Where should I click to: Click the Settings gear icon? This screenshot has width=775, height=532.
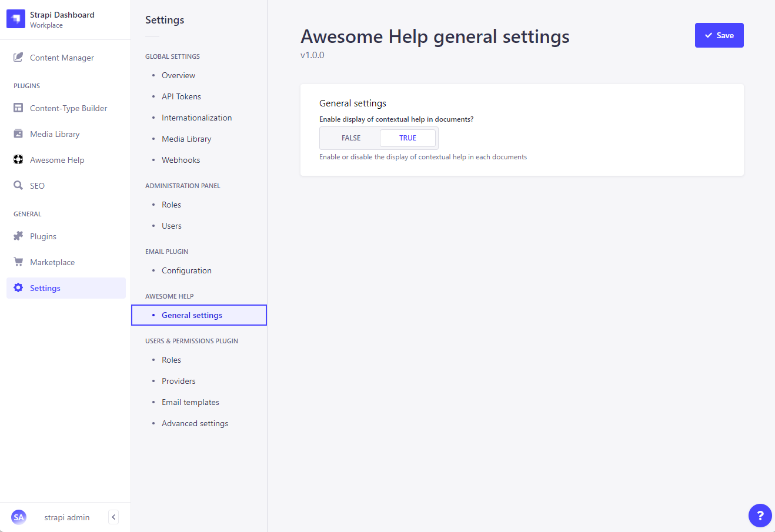tap(18, 288)
